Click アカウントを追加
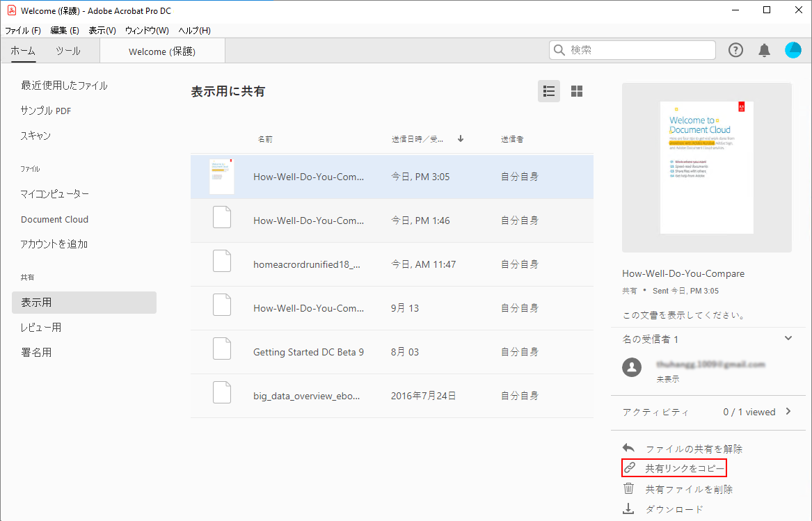 pyautogui.click(x=54, y=244)
